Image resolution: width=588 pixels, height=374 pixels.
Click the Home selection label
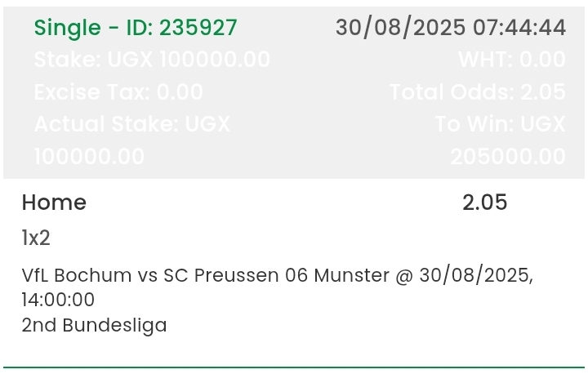(x=54, y=203)
